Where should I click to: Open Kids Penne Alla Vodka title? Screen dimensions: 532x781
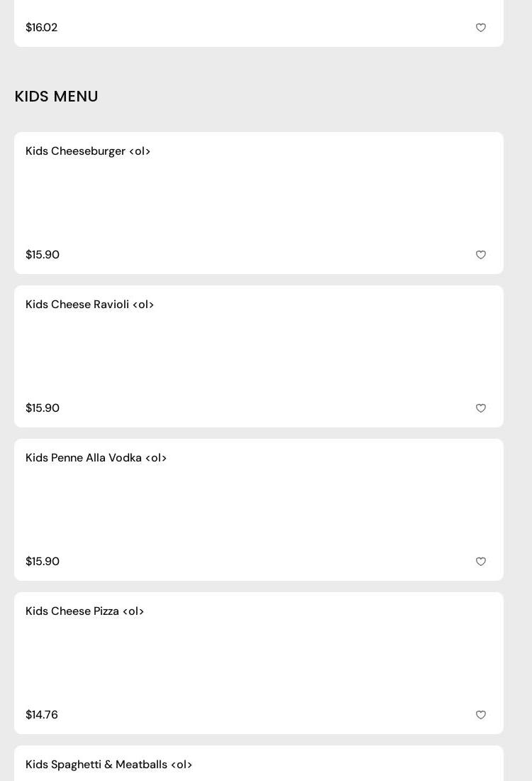click(x=96, y=458)
